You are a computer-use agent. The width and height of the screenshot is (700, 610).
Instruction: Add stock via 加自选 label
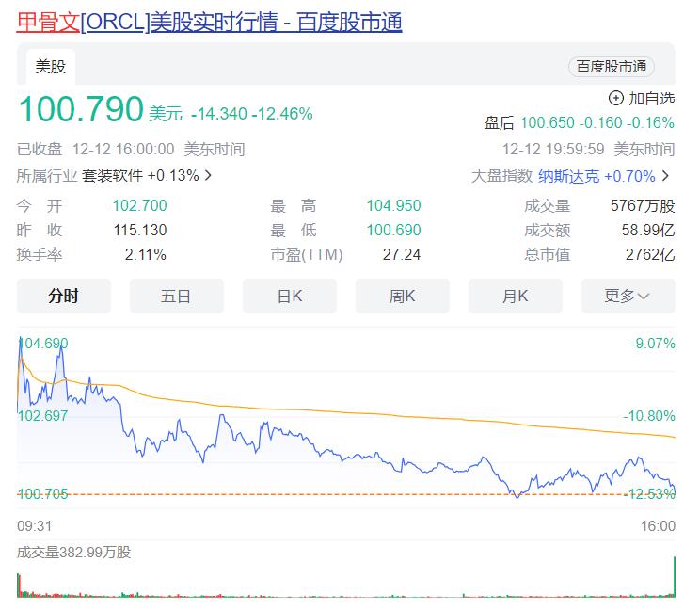651,98
